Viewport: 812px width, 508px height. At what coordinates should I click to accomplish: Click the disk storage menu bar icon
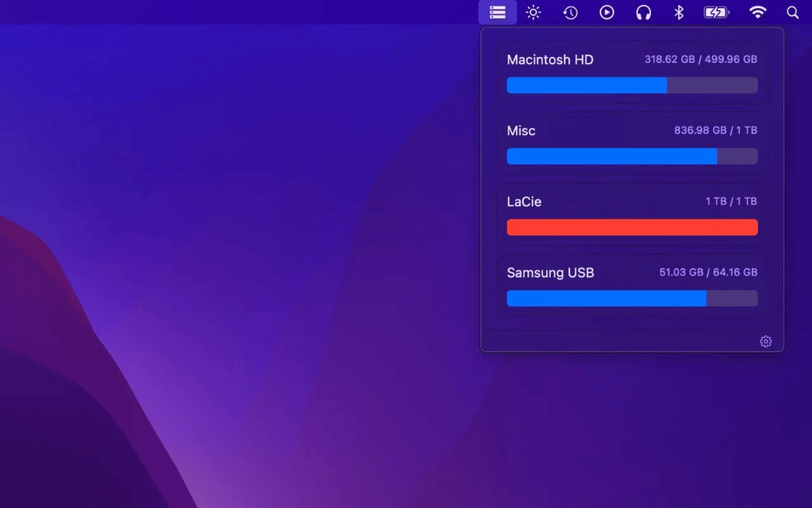click(x=497, y=12)
